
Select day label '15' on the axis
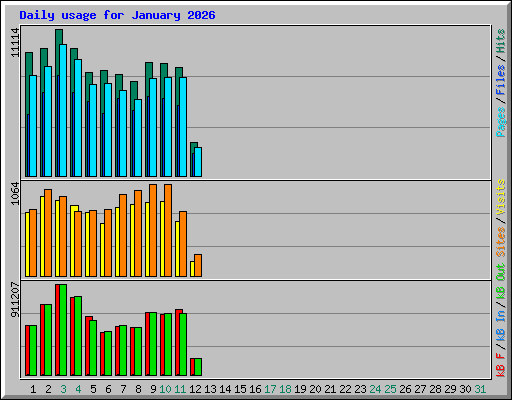pos(240,389)
